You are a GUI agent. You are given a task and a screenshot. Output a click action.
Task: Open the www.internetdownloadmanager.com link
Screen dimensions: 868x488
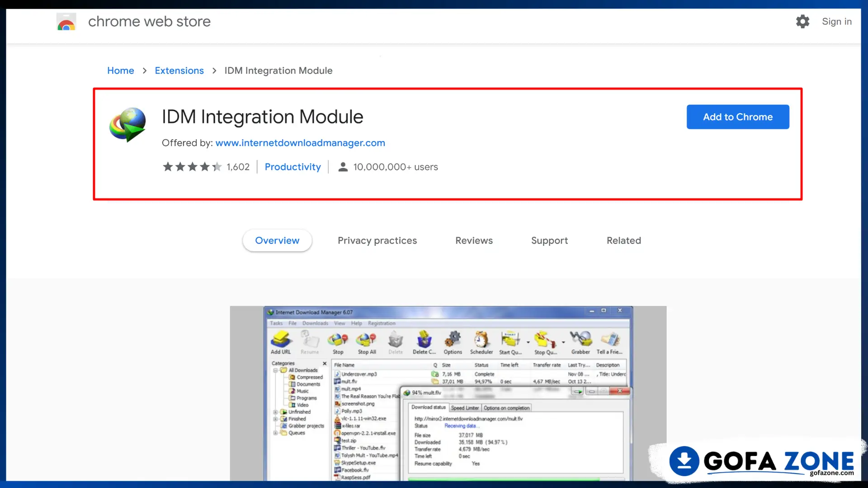pyautogui.click(x=300, y=143)
